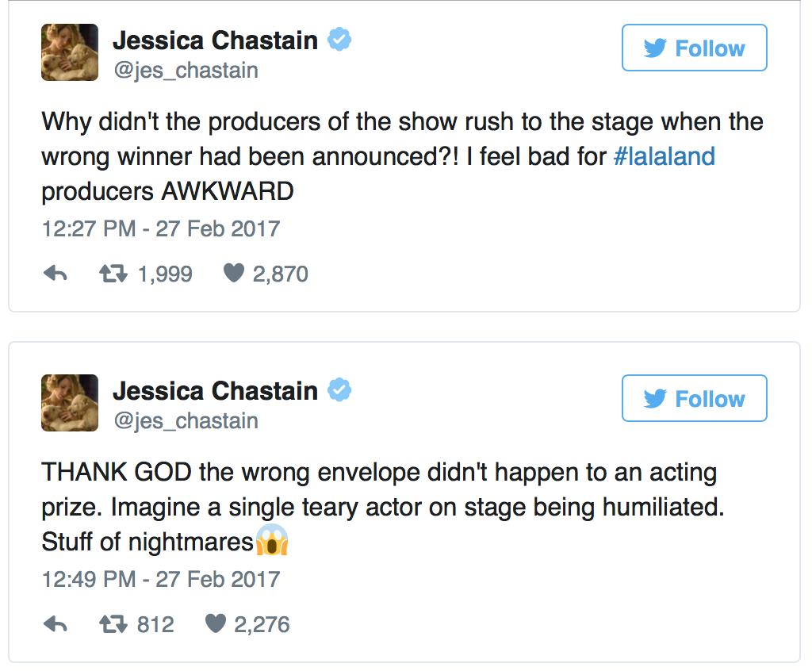Like the tweet with 2,276 likes
Viewport: 812px width, 671px height.
coord(215,625)
